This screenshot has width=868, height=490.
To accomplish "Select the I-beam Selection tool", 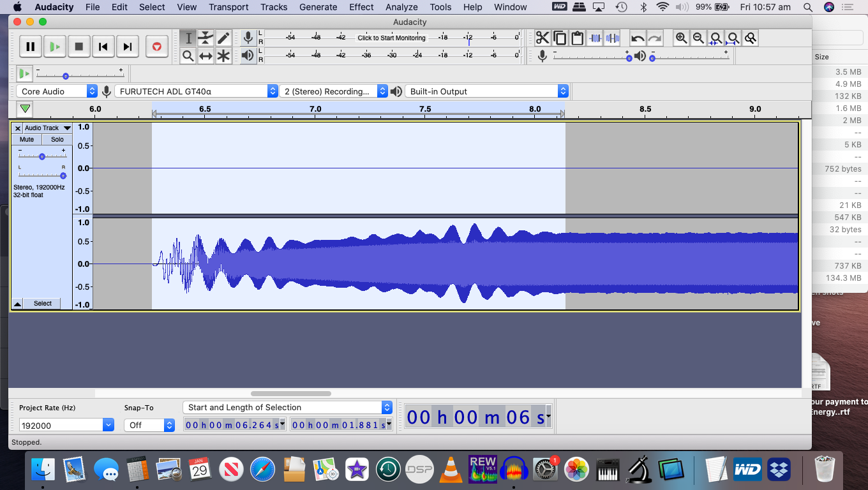I will tap(188, 38).
